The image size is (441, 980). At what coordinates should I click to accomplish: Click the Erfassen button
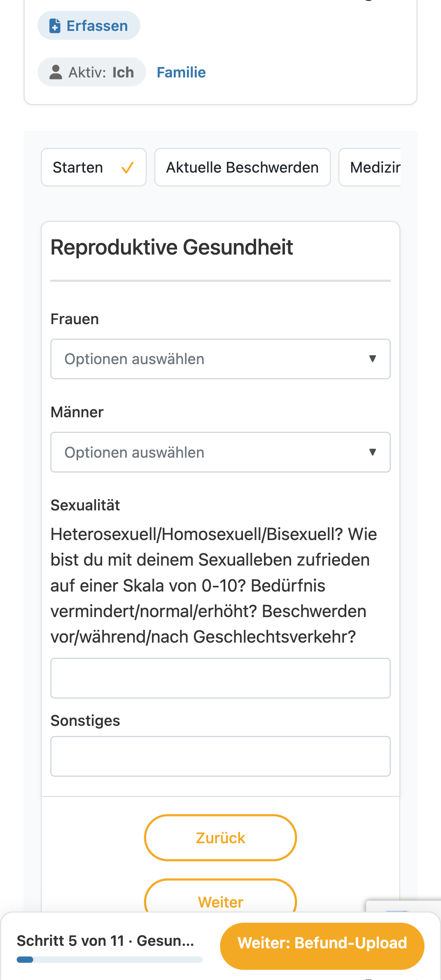point(89,26)
